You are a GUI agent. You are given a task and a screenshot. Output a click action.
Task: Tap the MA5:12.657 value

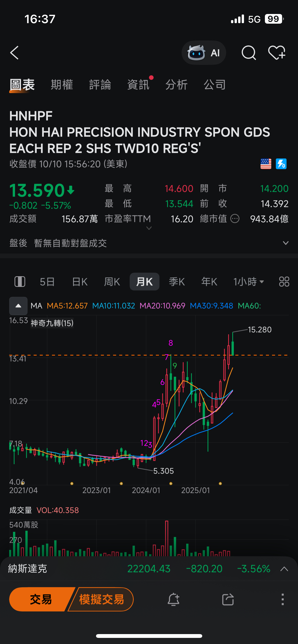point(67,306)
